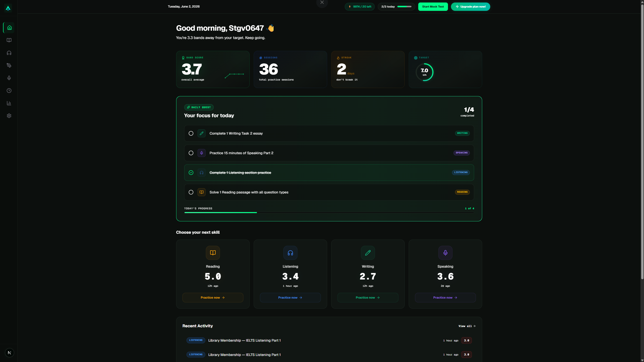
Task: Click the Reading 5.0 score
Action: [213, 276]
